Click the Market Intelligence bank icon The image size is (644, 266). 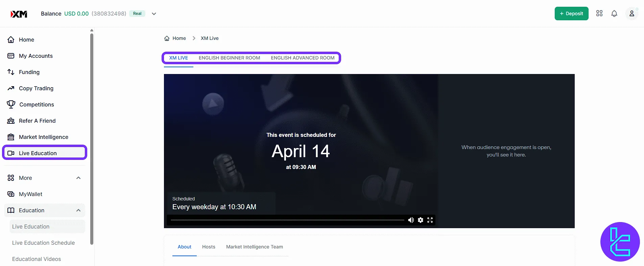tap(11, 137)
